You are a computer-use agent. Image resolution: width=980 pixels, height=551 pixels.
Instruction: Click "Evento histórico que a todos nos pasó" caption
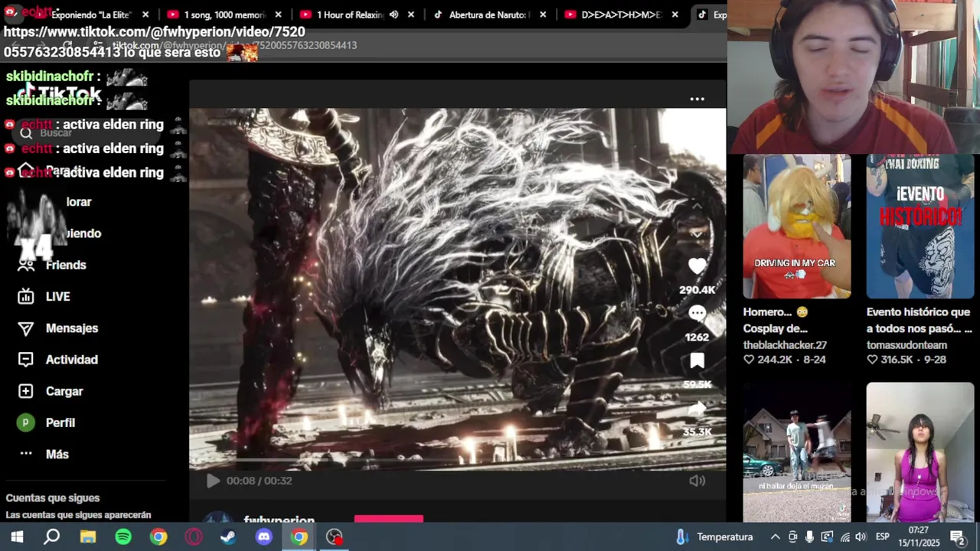coord(919,320)
